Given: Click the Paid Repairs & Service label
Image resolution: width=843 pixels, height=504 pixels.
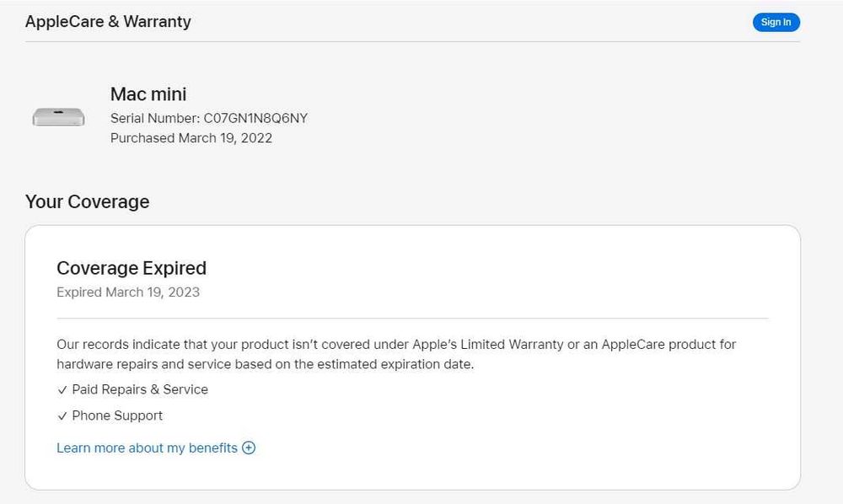Looking at the screenshot, I should (140, 389).
